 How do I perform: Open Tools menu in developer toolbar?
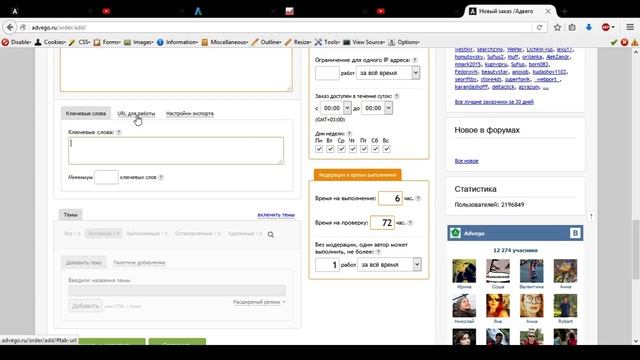click(x=327, y=42)
